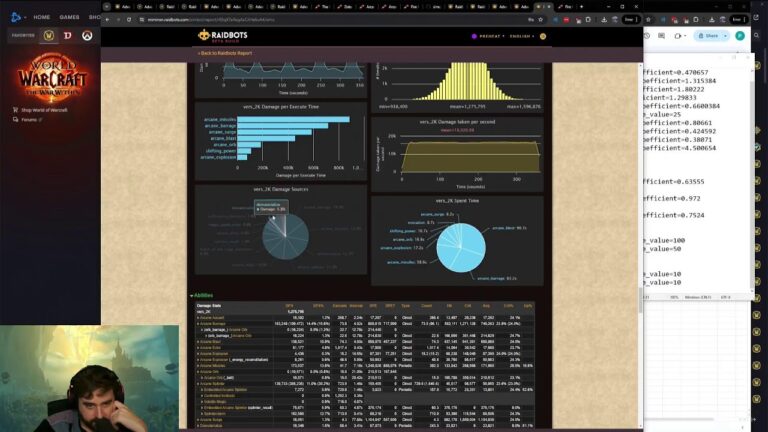The height and width of the screenshot is (432, 768).
Task: Open the Share button dropdown arrow
Action: [725, 36]
